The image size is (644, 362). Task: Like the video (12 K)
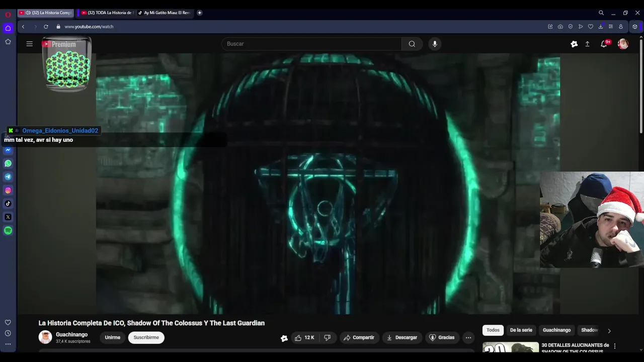305,338
